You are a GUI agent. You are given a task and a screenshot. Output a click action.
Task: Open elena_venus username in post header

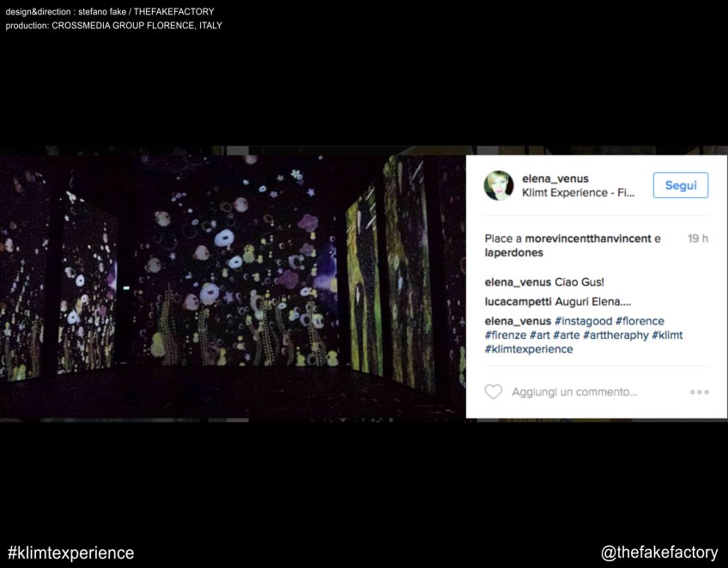click(x=555, y=178)
